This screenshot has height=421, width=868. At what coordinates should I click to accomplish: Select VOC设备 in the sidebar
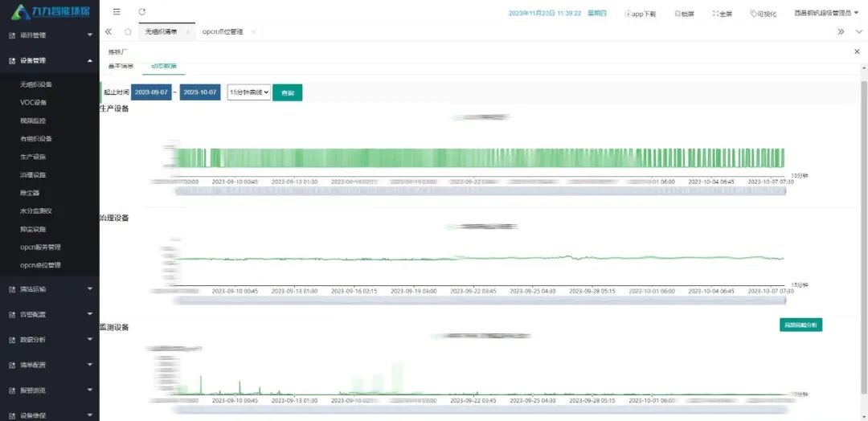tap(34, 103)
